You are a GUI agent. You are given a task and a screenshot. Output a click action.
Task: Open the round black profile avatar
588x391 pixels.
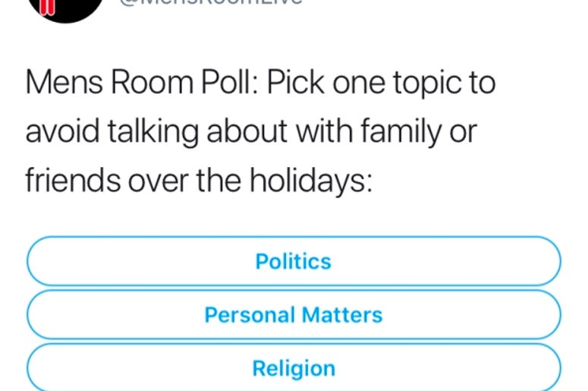(66, 8)
